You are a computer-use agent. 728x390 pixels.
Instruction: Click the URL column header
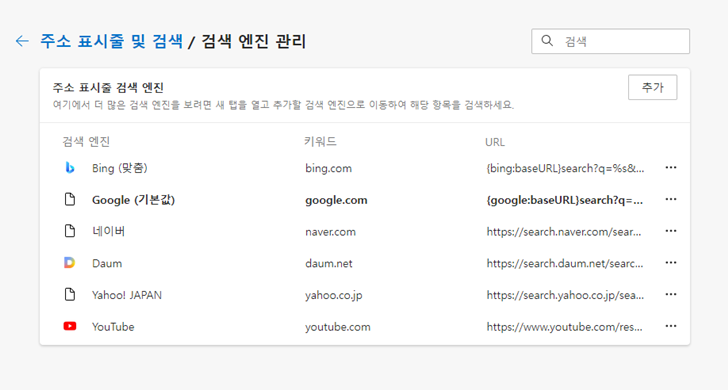point(494,142)
